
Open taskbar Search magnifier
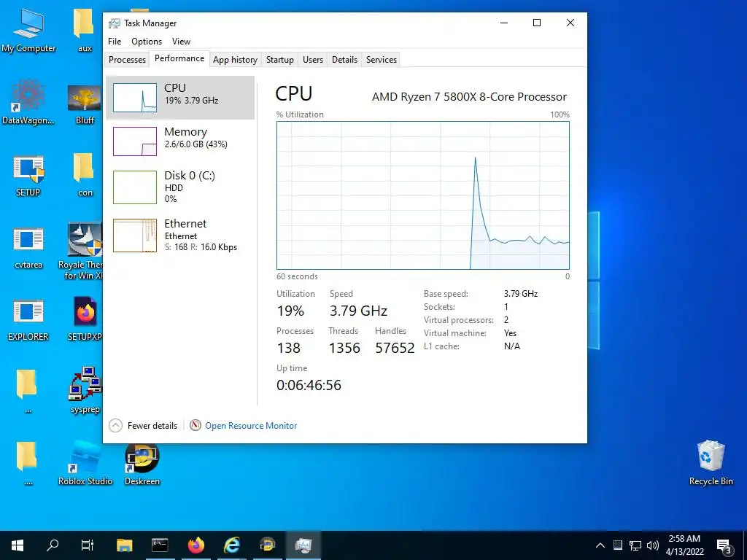point(53,545)
